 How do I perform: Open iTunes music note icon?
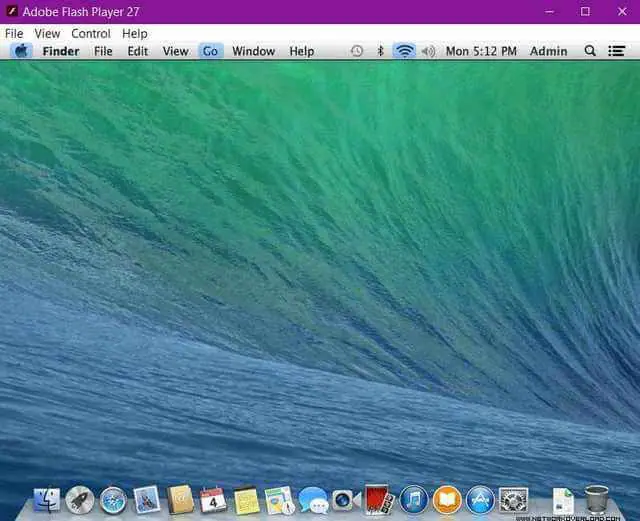coord(413,499)
